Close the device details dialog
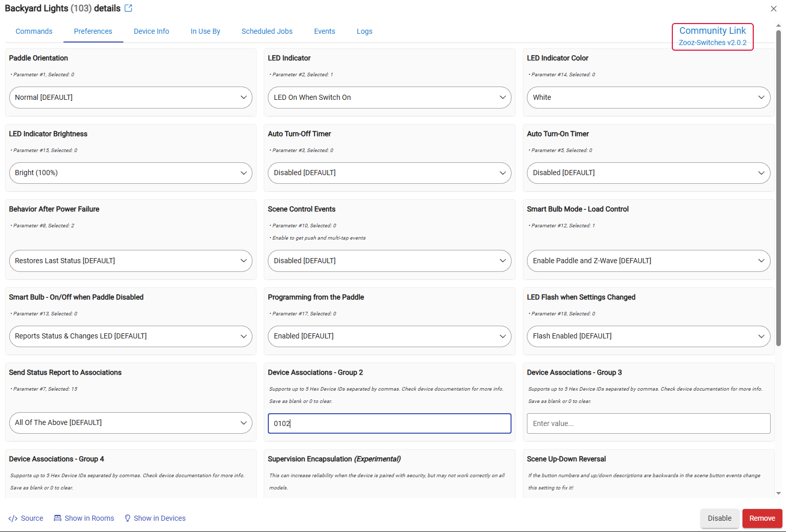 pyautogui.click(x=773, y=9)
